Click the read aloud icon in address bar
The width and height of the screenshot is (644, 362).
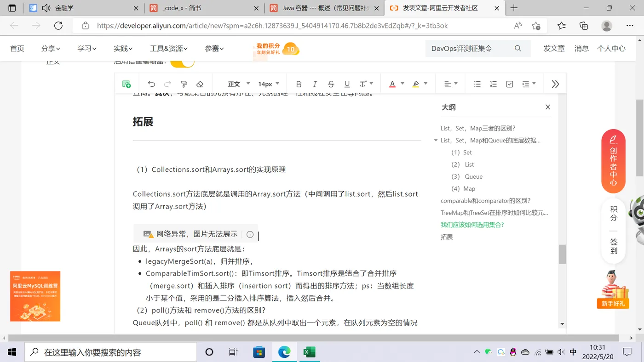tap(518, 26)
